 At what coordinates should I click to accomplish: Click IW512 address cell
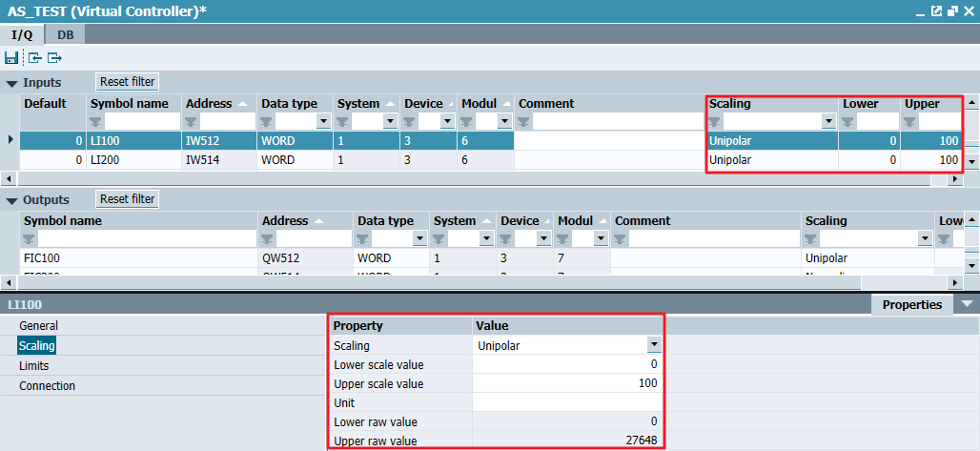[219, 141]
